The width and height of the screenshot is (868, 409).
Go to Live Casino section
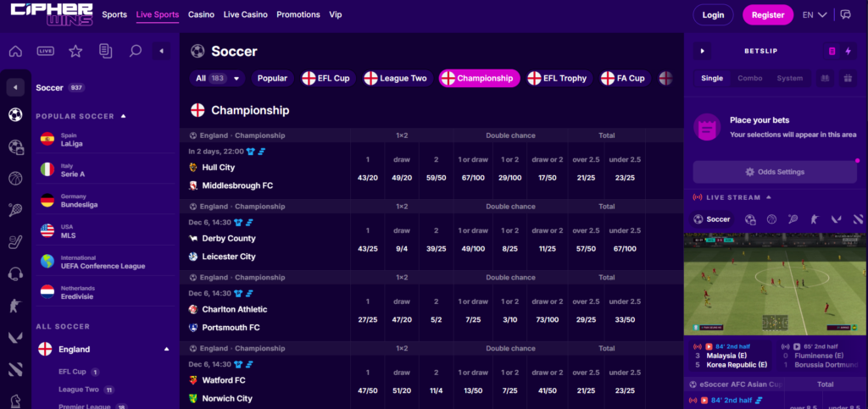coord(245,15)
